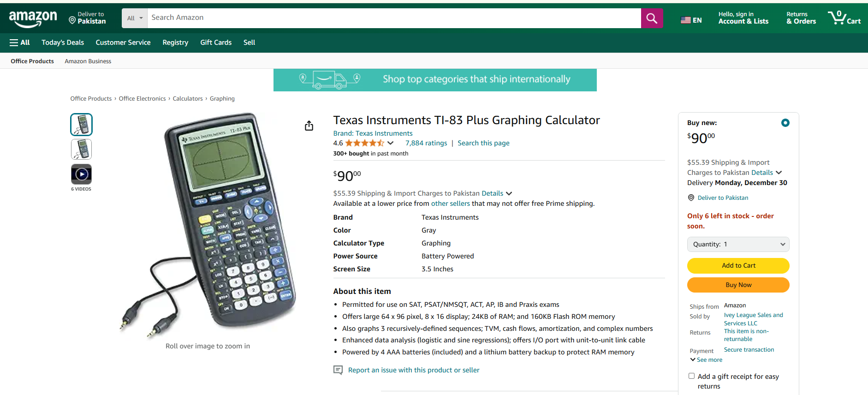Click Calculators breadcrumb

[188, 99]
